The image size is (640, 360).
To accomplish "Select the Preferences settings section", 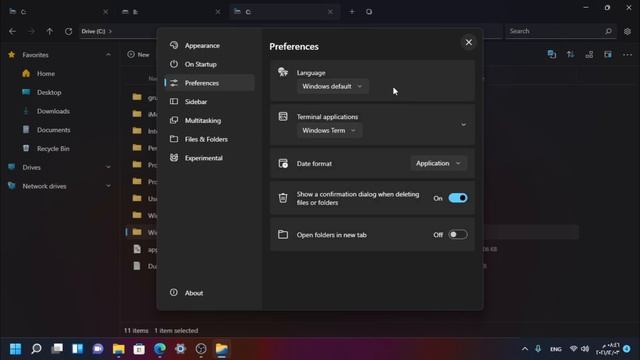I will 209,83.
